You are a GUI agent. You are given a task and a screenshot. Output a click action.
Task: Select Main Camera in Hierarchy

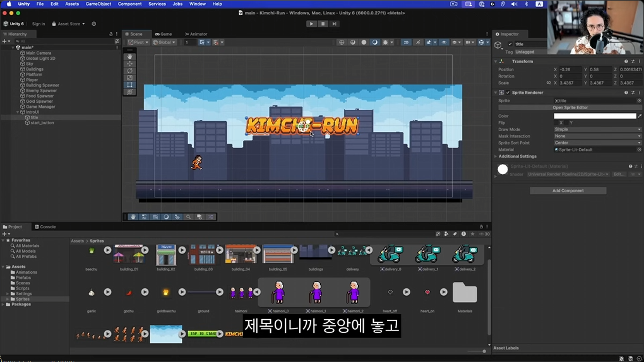coord(38,53)
